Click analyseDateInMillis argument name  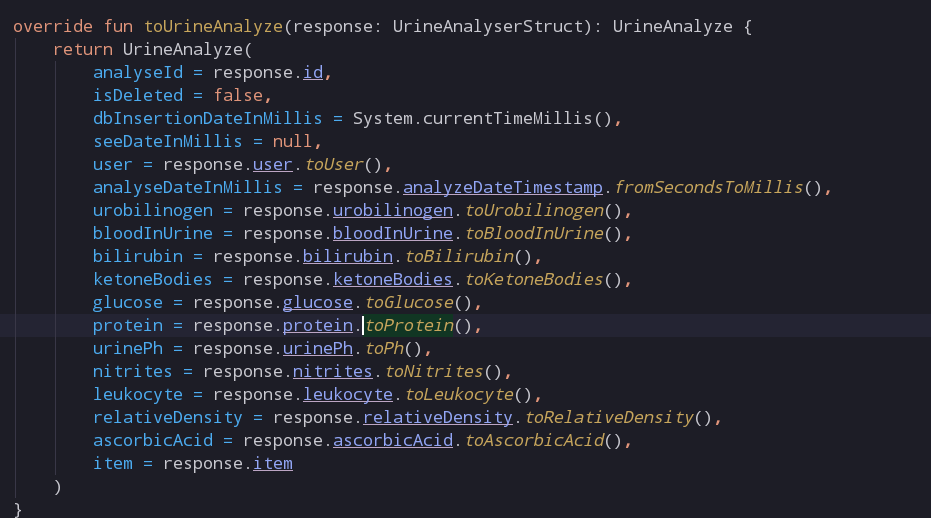tap(188, 188)
